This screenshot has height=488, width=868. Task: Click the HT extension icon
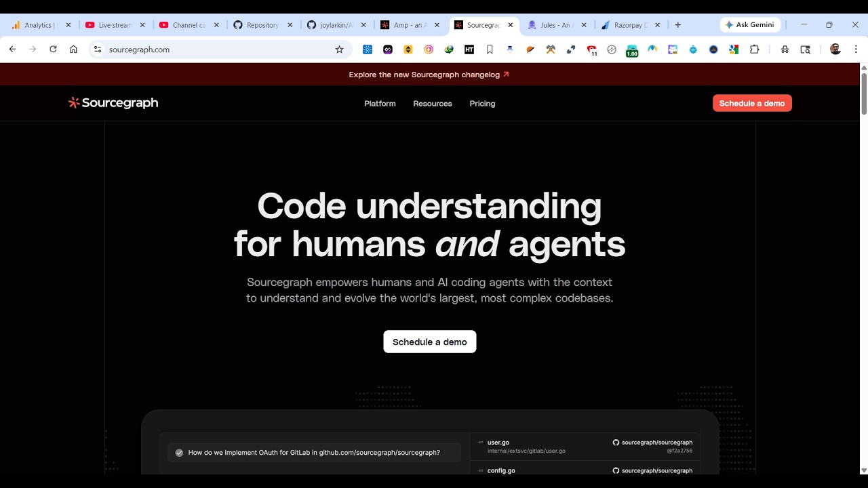[469, 49]
